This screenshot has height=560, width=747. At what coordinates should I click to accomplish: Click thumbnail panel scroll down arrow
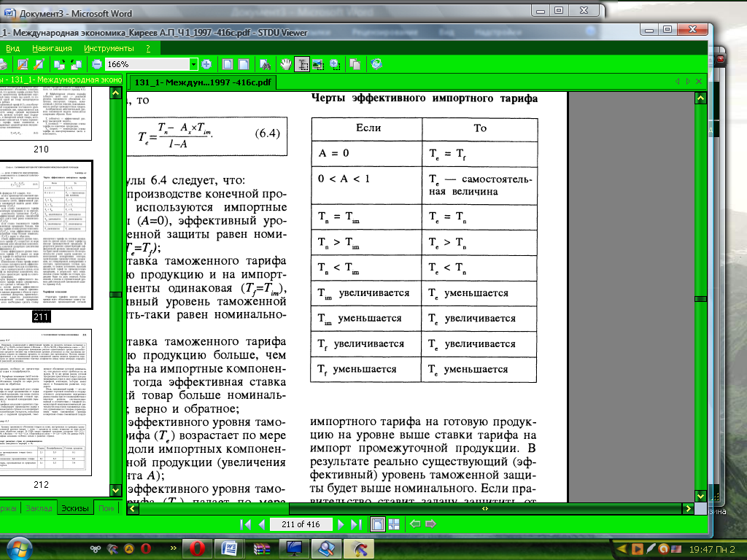[115, 490]
